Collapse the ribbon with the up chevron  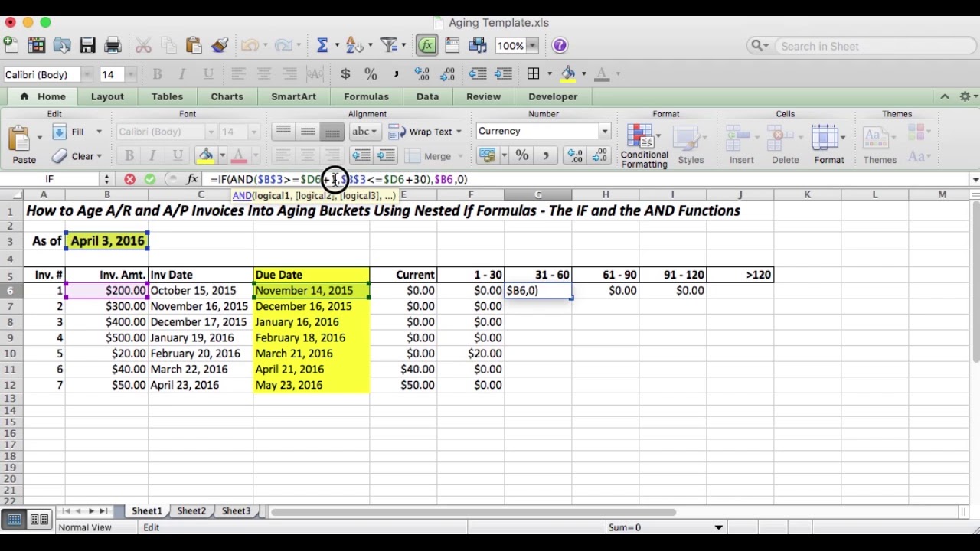coord(945,96)
